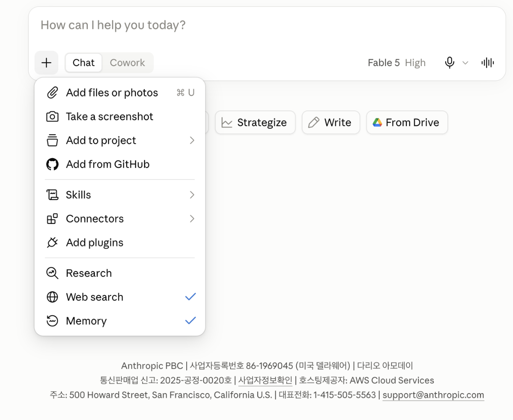Click the Skills scroll icon

pos(52,195)
